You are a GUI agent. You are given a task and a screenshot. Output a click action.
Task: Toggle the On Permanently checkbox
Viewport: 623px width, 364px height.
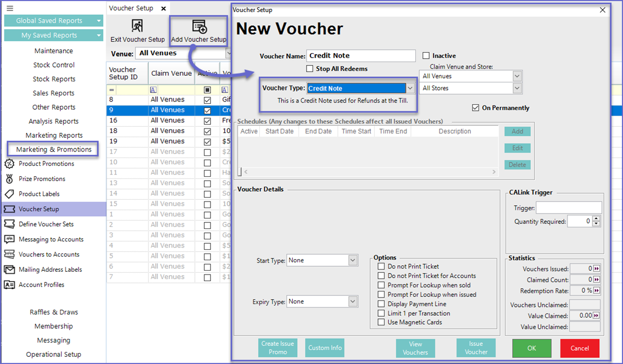pyautogui.click(x=476, y=108)
